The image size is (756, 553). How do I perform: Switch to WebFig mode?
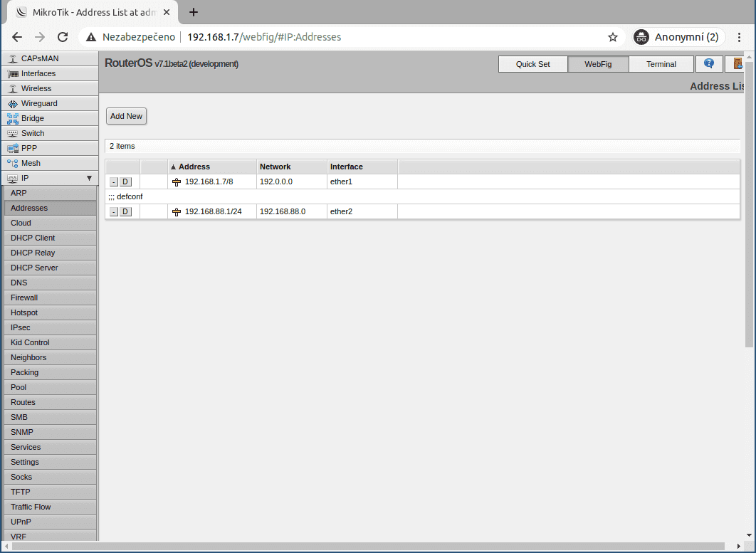(599, 64)
